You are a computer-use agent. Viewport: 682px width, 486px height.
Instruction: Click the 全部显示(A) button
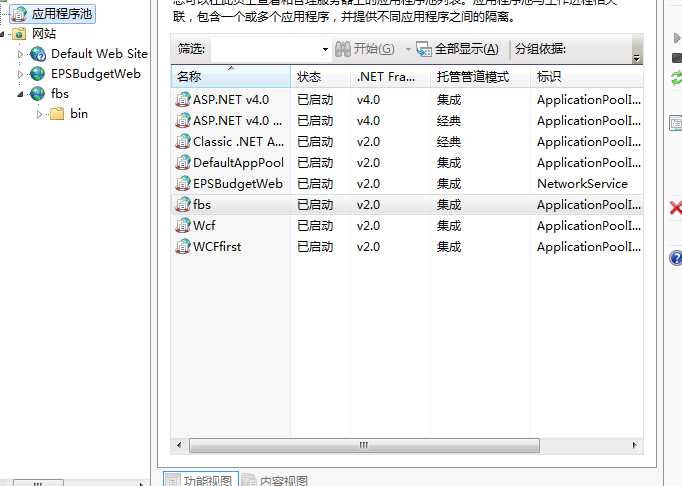coord(457,49)
